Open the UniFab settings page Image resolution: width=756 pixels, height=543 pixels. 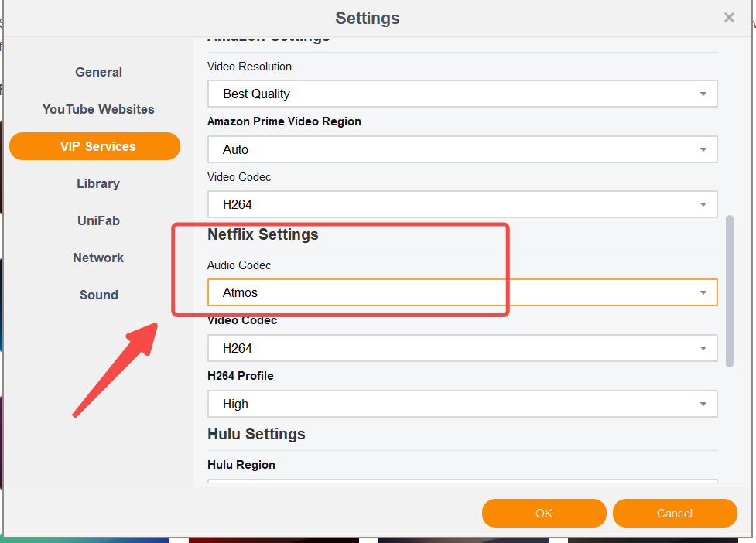pos(98,220)
